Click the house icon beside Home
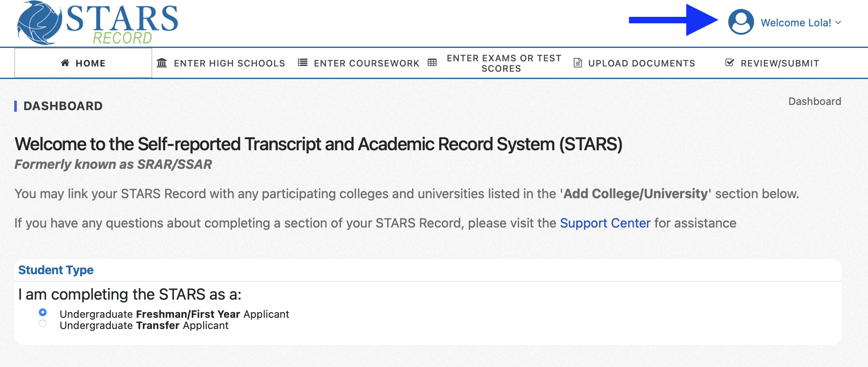This screenshot has height=367, width=868. 65,63
